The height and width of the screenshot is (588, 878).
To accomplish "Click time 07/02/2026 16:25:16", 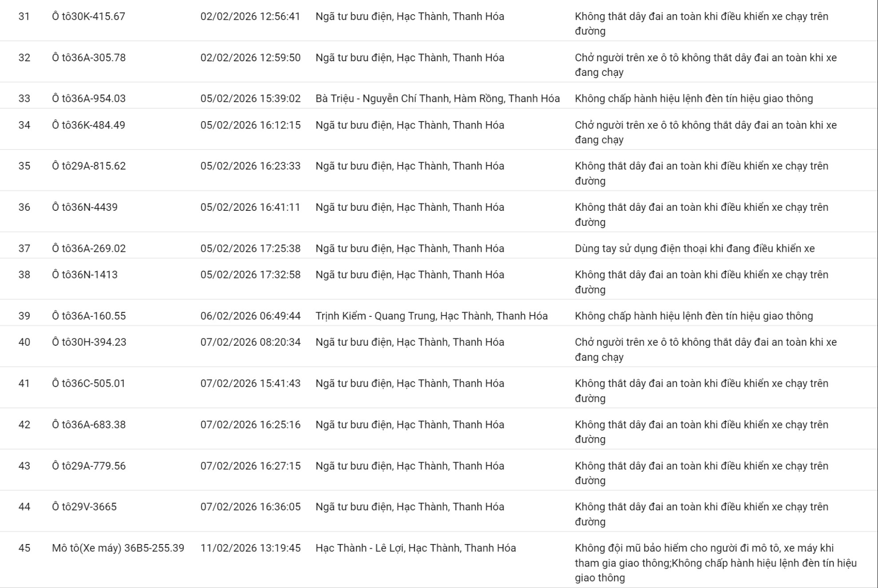I will click(250, 424).
